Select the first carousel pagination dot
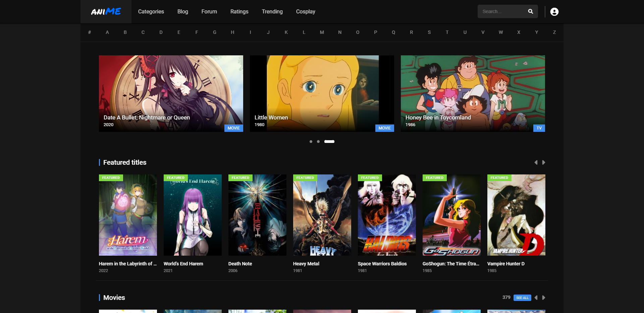 tap(311, 142)
